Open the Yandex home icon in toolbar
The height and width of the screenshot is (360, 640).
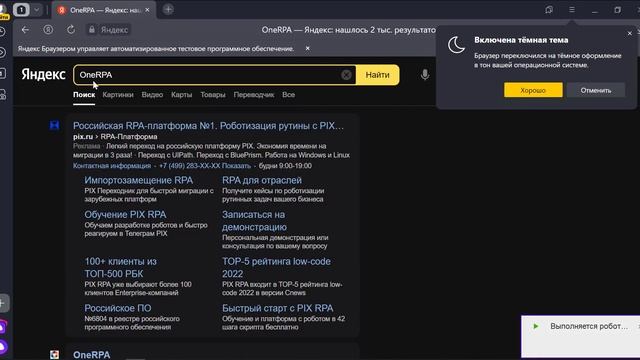pyautogui.click(x=48, y=30)
